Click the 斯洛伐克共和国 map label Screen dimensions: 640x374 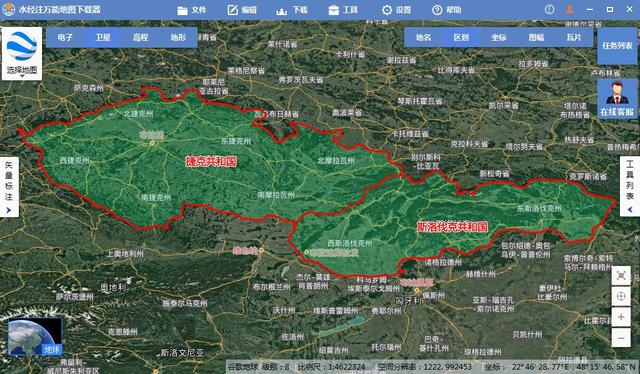point(452,227)
